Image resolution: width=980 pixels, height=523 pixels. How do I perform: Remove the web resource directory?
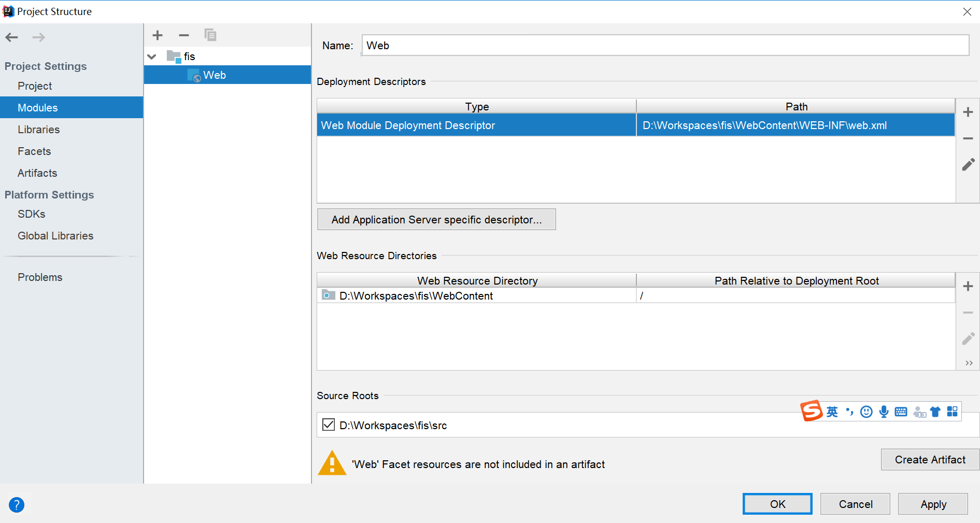(x=968, y=313)
